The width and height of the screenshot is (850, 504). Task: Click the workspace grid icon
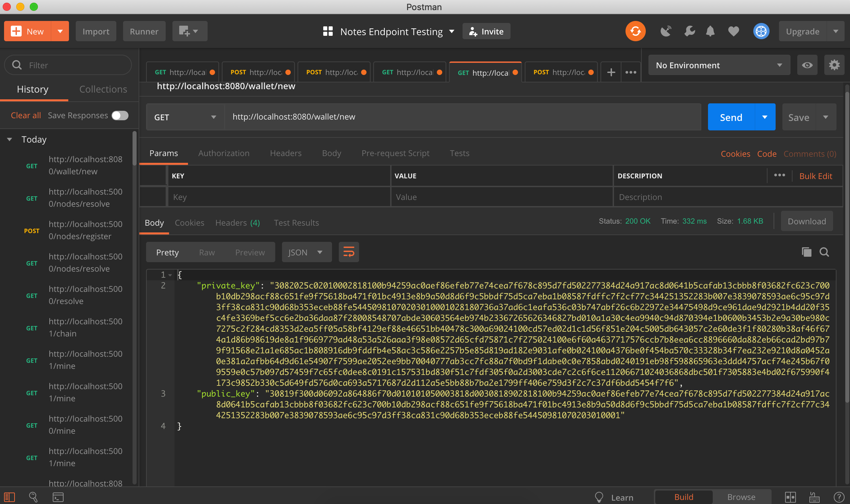pyautogui.click(x=328, y=31)
